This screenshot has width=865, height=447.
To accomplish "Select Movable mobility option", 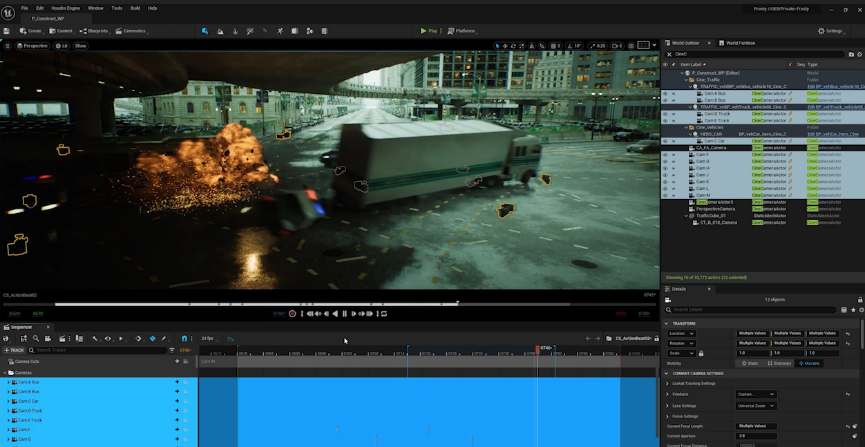I will click(x=809, y=363).
